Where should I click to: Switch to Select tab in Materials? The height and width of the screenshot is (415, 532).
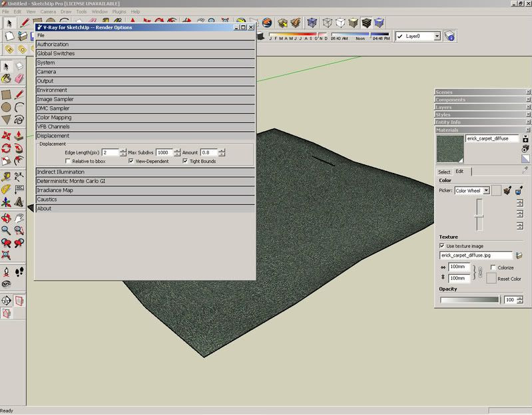pos(444,172)
